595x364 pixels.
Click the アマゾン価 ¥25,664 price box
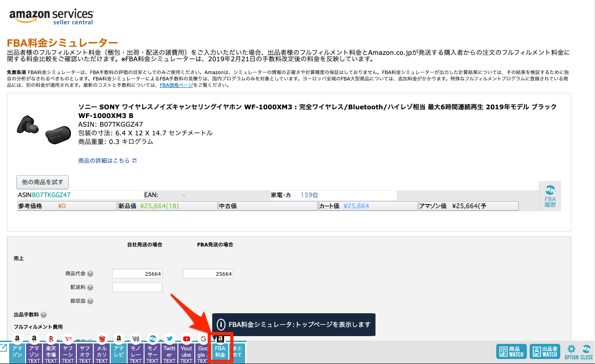click(x=469, y=206)
